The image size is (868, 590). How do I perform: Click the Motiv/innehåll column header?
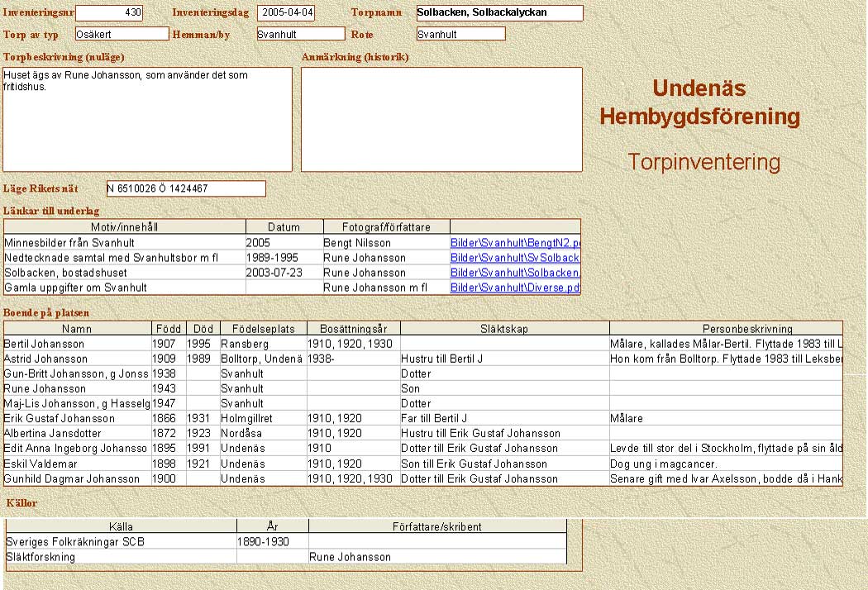pyautogui.click(x=124, y=227)
